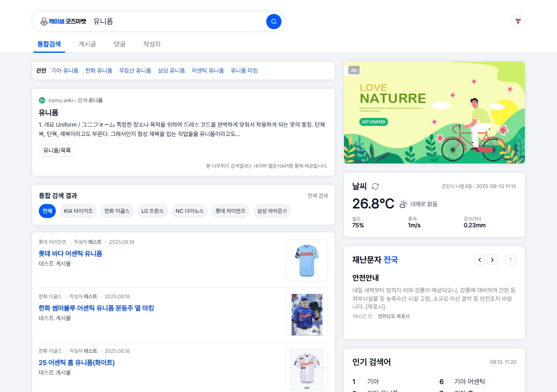Image resolution: width=557 pixels, height=392 pixels.
Task: Open the namu.wiki 유니폼 article title
Action: [49, 113]
